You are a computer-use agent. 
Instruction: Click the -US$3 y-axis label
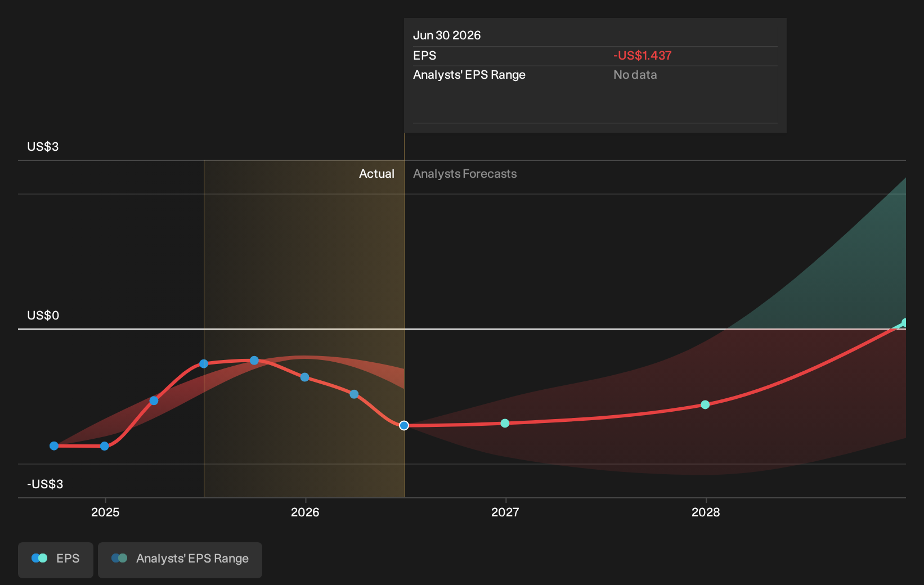(45, 484)
